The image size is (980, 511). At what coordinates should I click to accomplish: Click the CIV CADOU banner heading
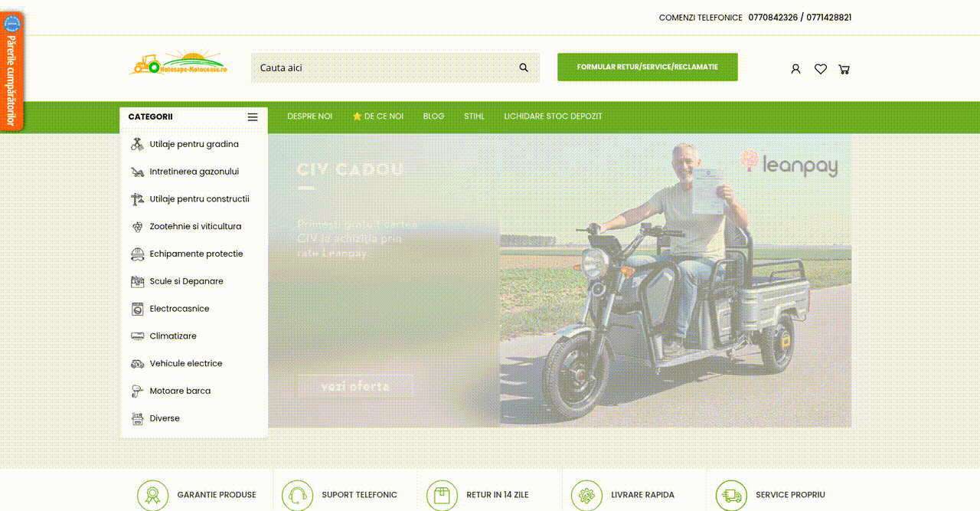click(x=350, y=169)
